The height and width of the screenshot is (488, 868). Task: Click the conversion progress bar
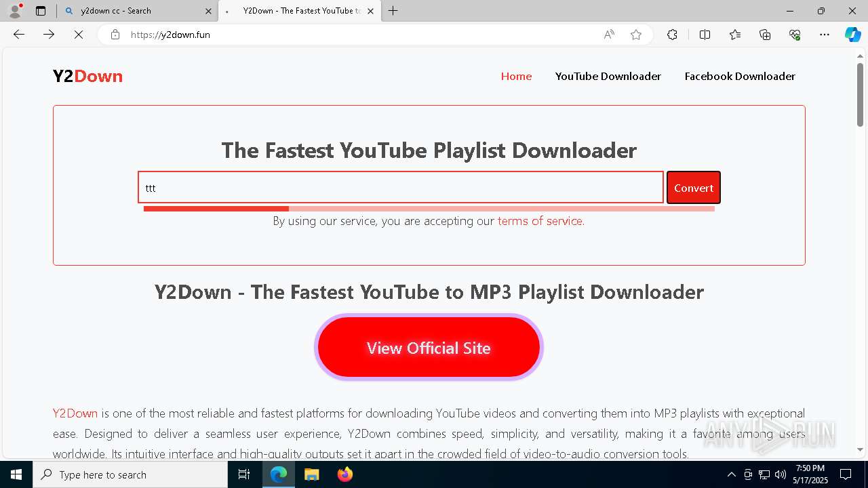pyautogui.click(x=429, y=209)
